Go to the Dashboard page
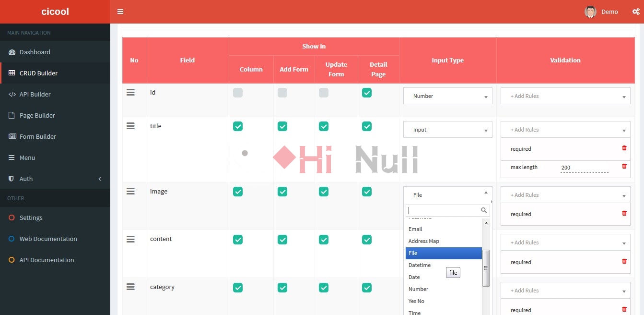The image size is (644, 315). 55,52
